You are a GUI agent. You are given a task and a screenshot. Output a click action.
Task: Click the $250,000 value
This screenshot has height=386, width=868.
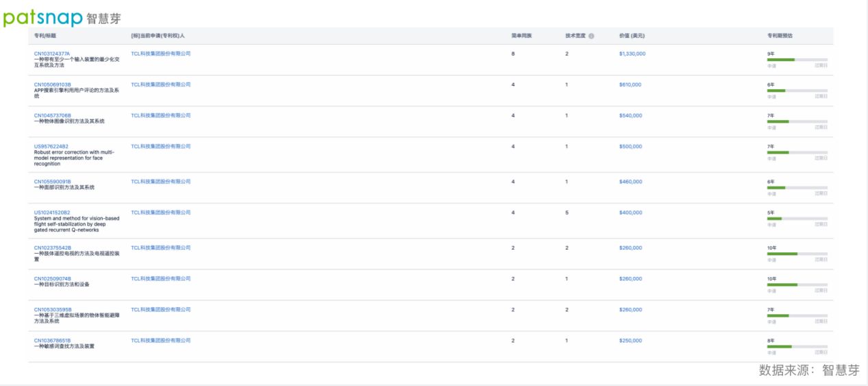coord(630,340)
